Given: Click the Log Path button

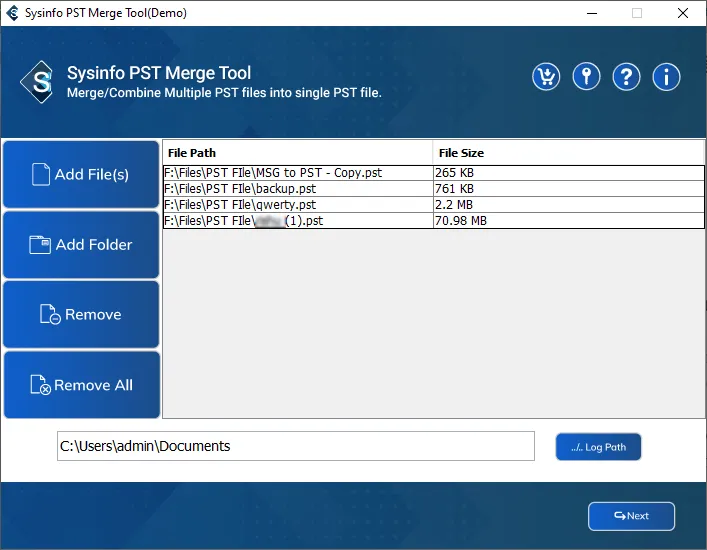Looking at the screenshot, I should click(598, 447).
